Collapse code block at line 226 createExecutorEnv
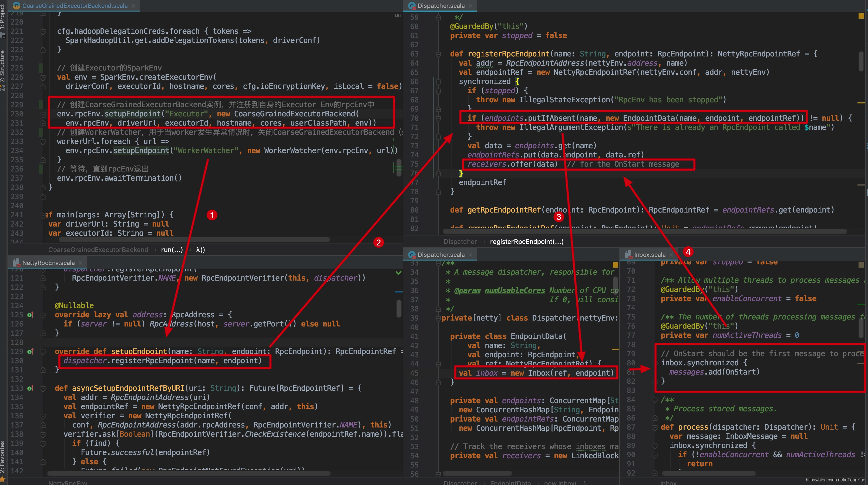This screenshot has width=868, height=485. coord(43,77)
